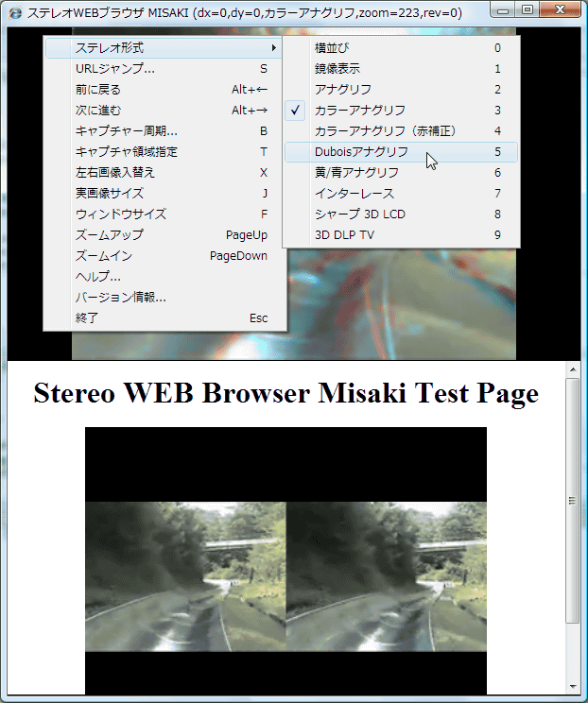Open キャプチャー周期... setting
588x703 pixels.
tap(126, 131)
